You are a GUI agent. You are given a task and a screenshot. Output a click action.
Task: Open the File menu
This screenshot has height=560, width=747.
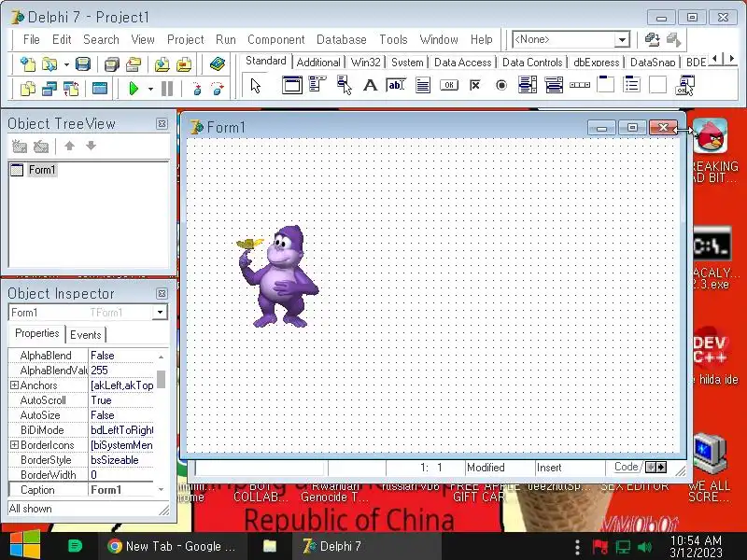click(32, 39)
